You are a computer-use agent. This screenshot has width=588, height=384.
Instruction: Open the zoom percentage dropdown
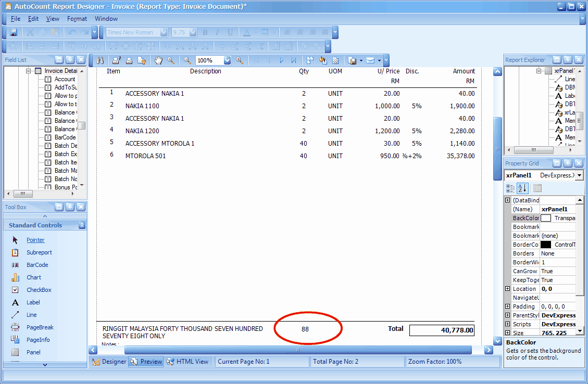[x=227, y=60]
